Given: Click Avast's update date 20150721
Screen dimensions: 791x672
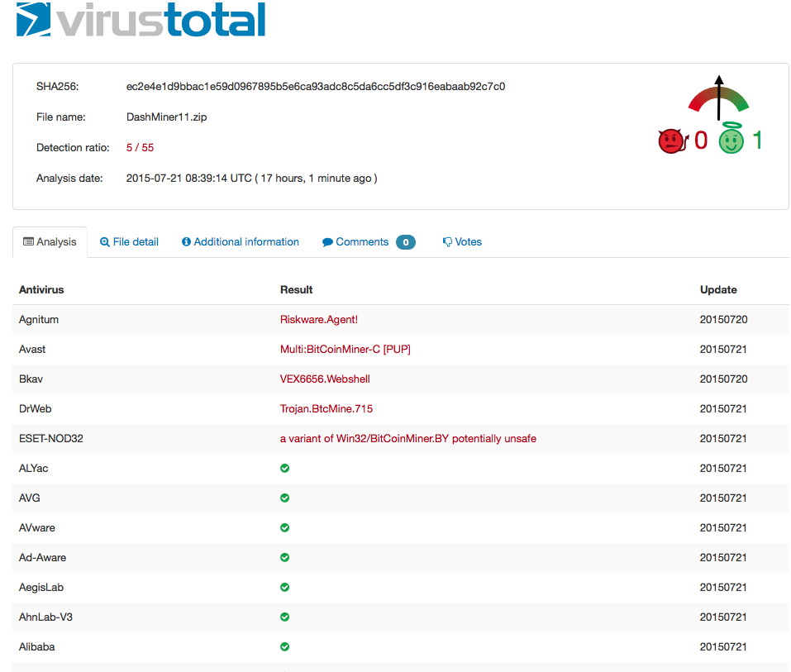Looking at the screenshot, I should 723,350.
